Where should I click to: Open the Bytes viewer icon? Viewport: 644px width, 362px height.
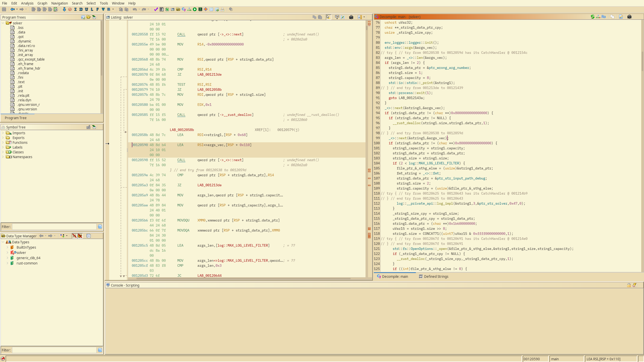pyautogui.click(x=162, y=9)
